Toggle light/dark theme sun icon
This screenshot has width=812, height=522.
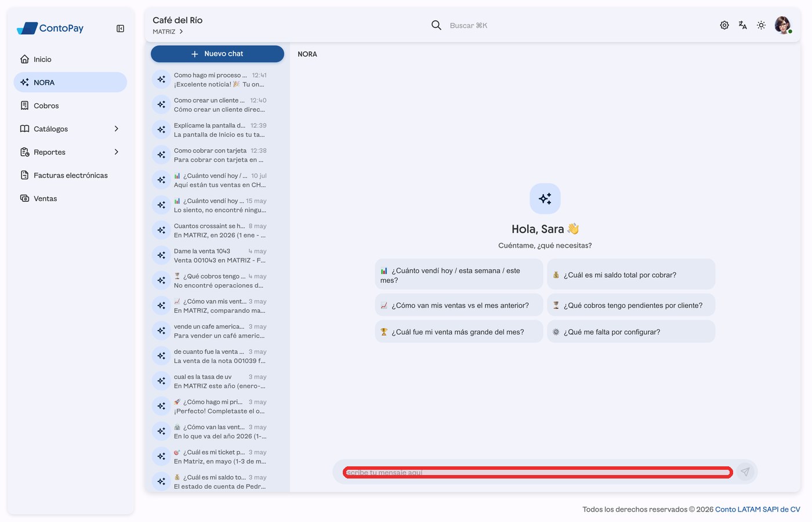(762, 26)
